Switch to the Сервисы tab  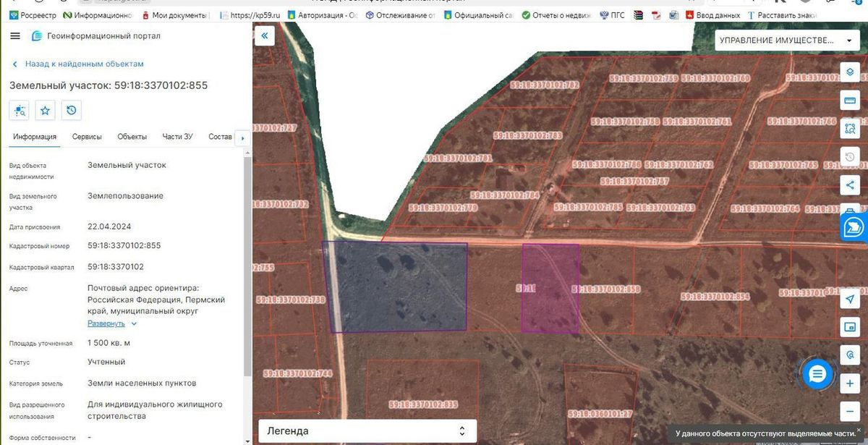point(87,137)
